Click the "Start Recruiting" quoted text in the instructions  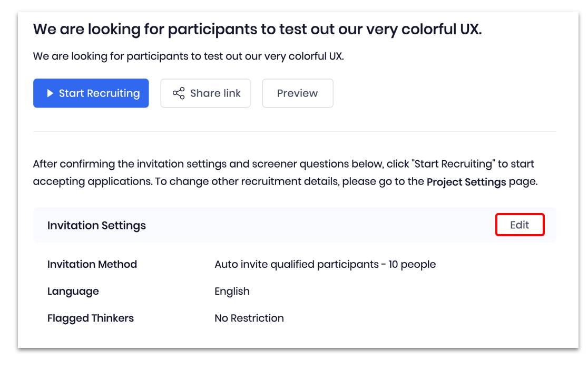point(454,164)
